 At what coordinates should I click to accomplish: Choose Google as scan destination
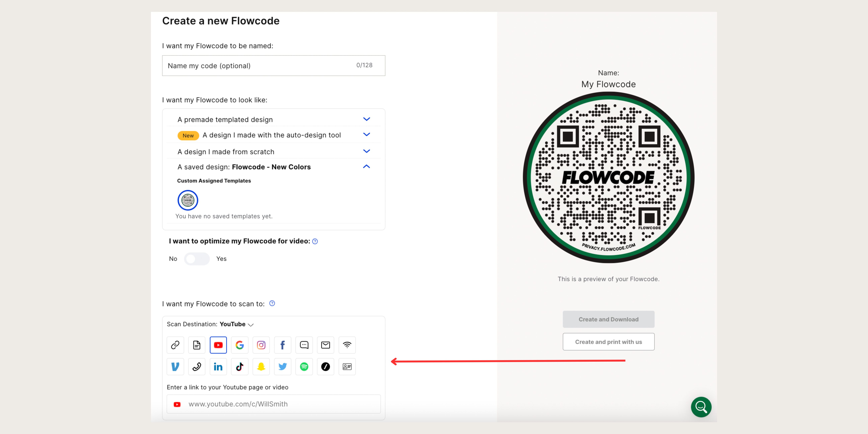(x=240, y=345)
